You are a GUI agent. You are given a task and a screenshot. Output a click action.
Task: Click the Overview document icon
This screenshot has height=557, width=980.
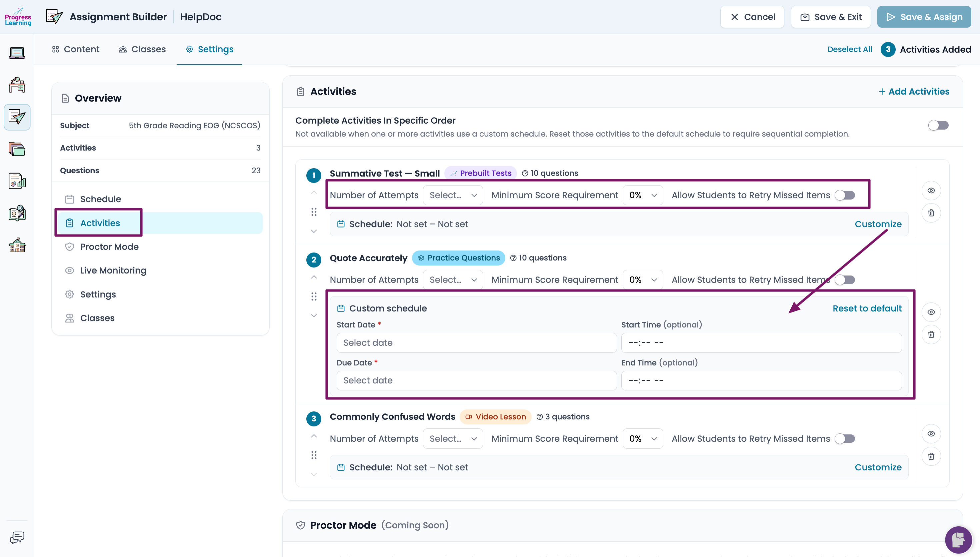click(65, 98)
